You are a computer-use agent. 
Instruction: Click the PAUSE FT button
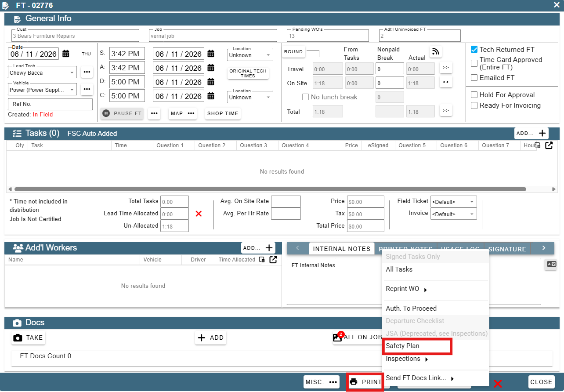(122, 113)
